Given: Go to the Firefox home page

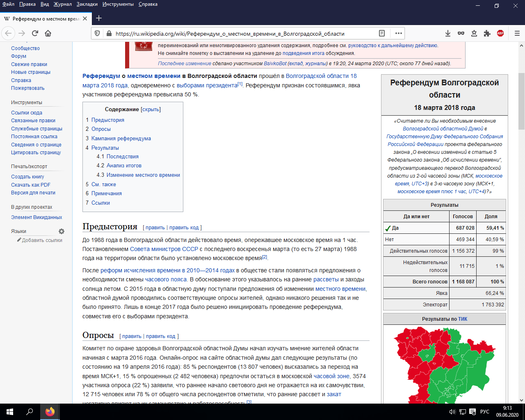Looking at the screenshot, I should [48, 33].
